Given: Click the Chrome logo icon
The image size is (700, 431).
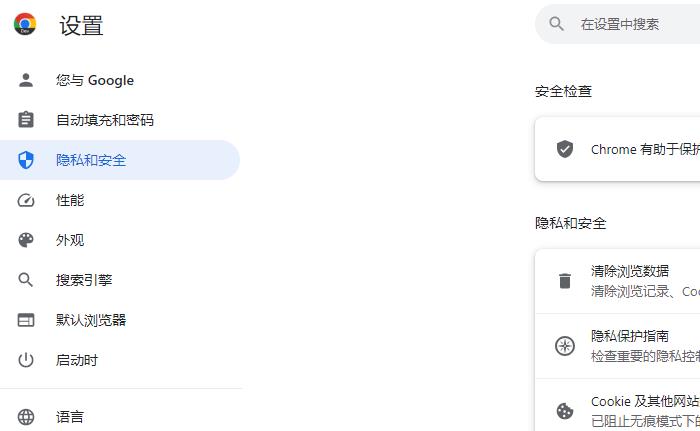Looking at the screenshot, I should (25, 25).
